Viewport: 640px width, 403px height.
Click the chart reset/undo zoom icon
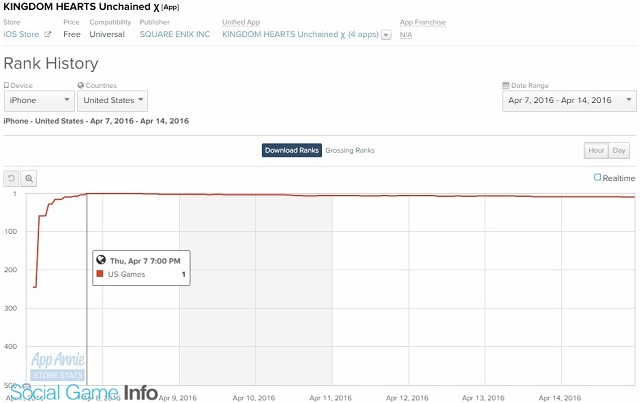(12, 178)
